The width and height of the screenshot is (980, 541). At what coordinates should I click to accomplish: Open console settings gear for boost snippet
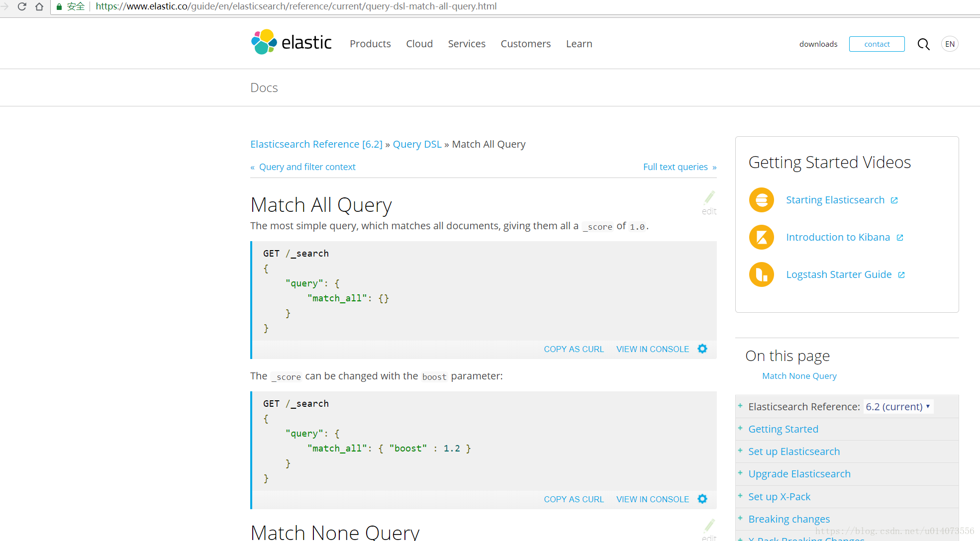(x=702, y=499)
